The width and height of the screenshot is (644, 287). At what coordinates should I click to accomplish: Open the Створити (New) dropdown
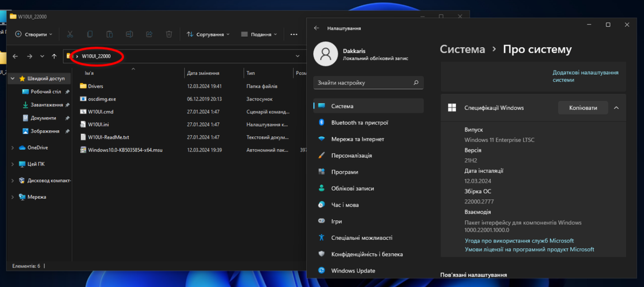pyautogui.click(x=34, y=34)
